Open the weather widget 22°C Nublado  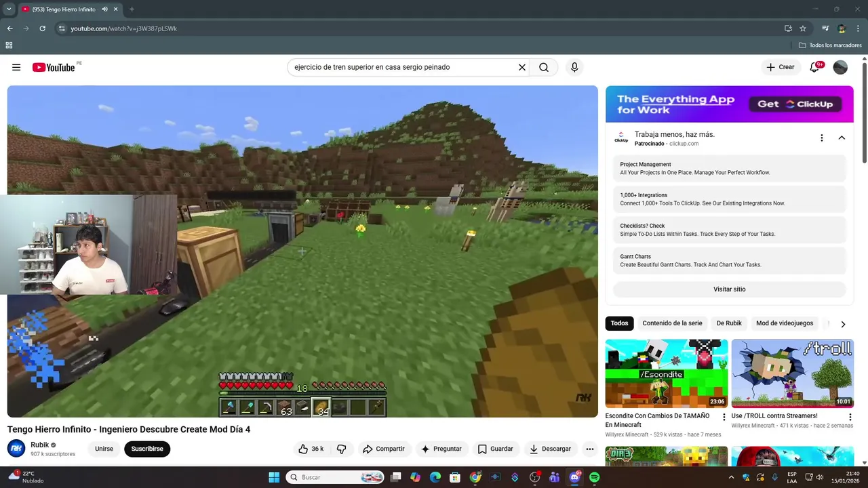click(x=26, y=477)
